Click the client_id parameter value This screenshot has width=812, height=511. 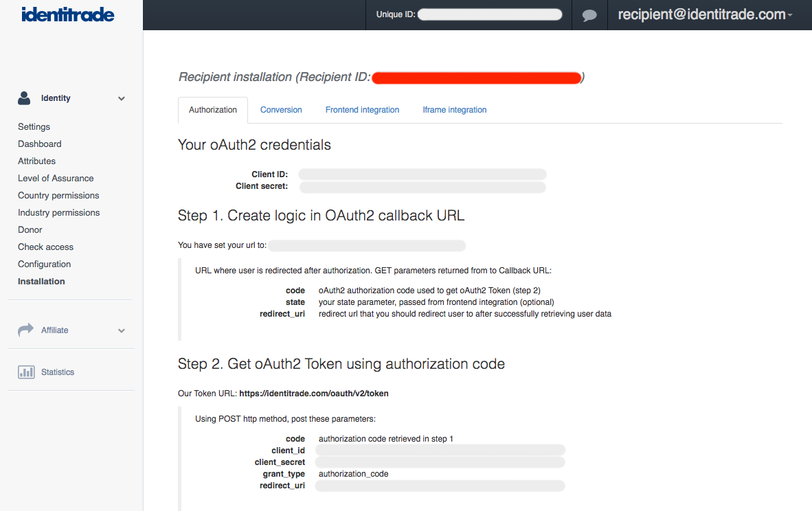tap(440, 451)
